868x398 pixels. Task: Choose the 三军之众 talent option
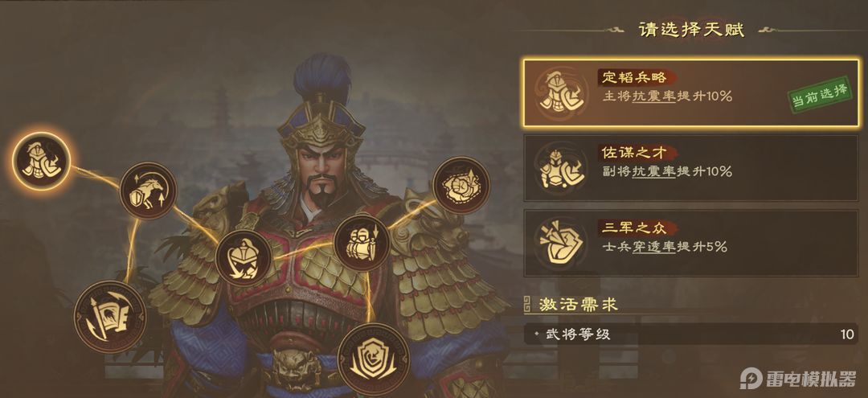point(691,244)
